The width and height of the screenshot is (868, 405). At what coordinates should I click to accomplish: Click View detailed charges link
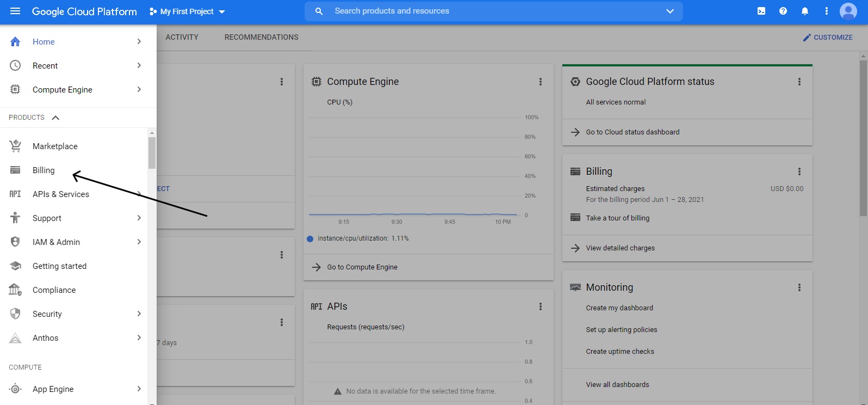(x=620, y=248)
